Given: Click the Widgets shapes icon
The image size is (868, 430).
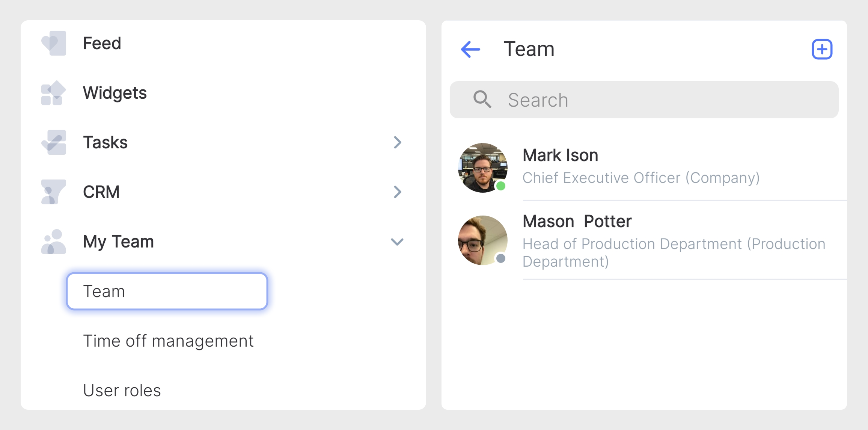Looking at the screenshot, I should (54, 93).
